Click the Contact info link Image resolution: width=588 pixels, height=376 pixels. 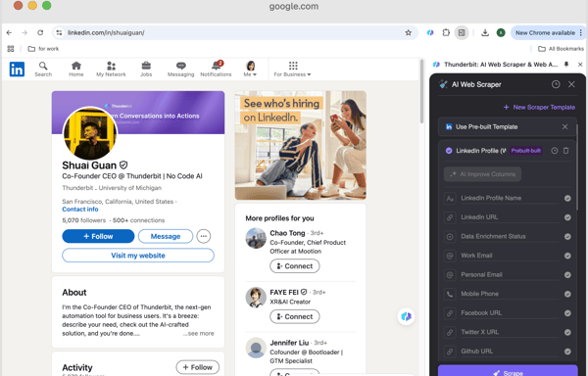point(80,210)
